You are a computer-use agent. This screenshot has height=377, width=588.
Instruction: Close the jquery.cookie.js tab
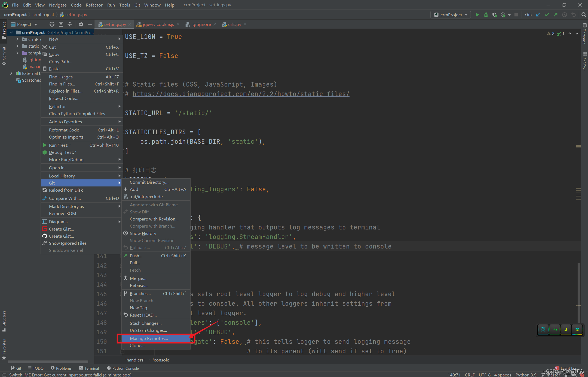178,24
